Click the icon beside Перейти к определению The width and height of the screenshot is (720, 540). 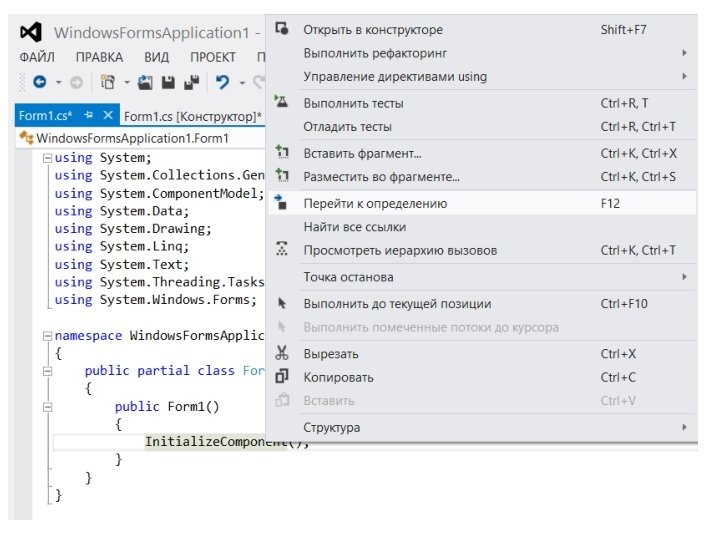pos(281,202)
